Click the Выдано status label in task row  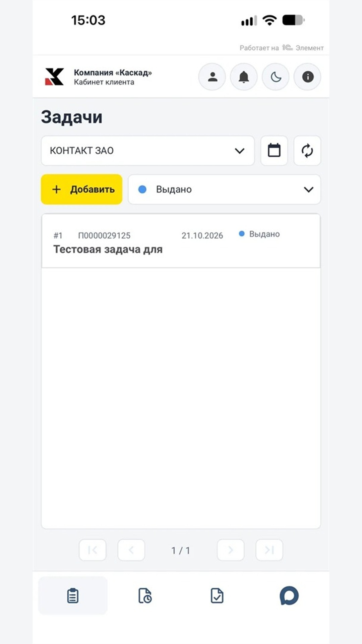tap(264, 234)
